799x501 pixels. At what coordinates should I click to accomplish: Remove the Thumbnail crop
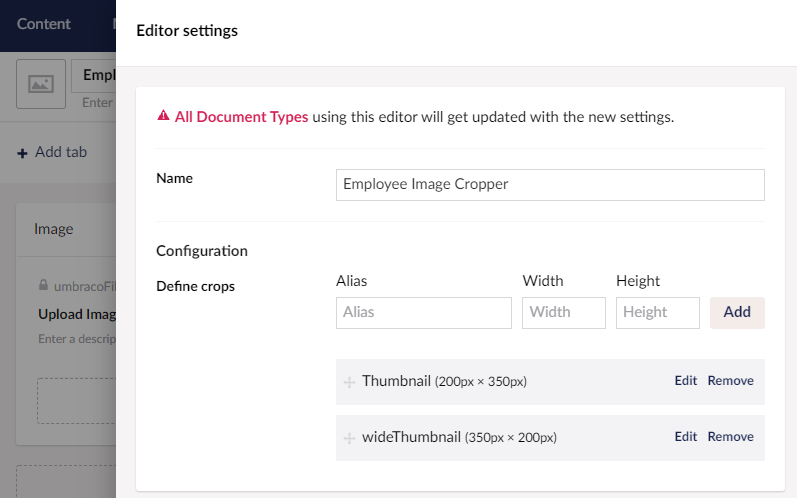point(730,381)
